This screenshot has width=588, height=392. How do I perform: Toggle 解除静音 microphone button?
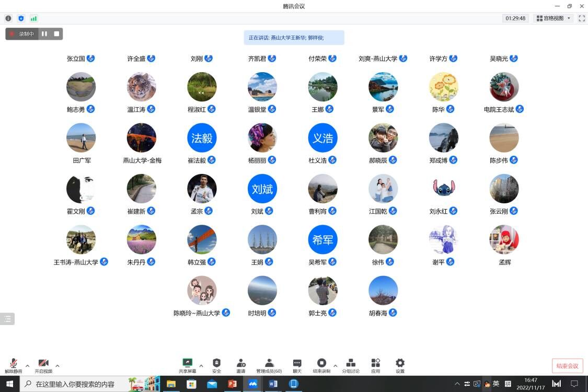[14, 364]
